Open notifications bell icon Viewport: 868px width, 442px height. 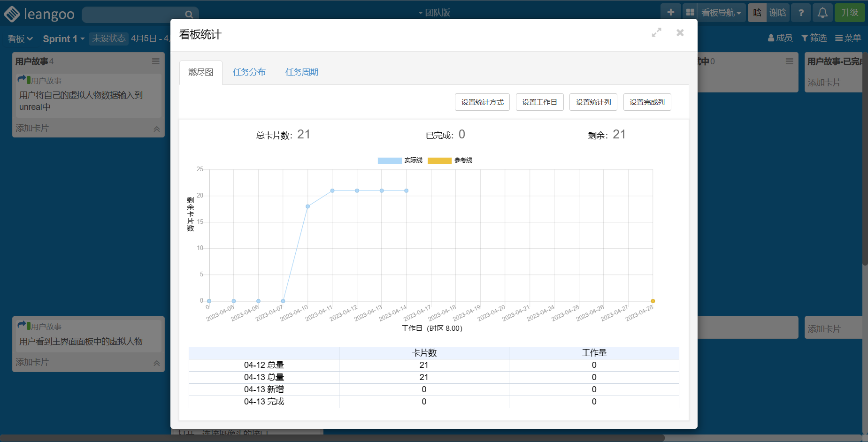click(822, 13)
